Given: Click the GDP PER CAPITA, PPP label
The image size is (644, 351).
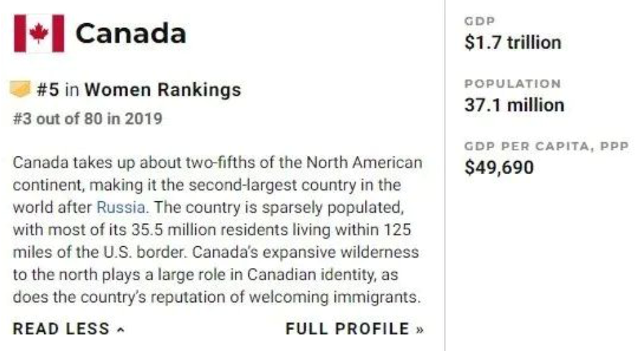Looking at the screenshot, I should tap(547, 146).
